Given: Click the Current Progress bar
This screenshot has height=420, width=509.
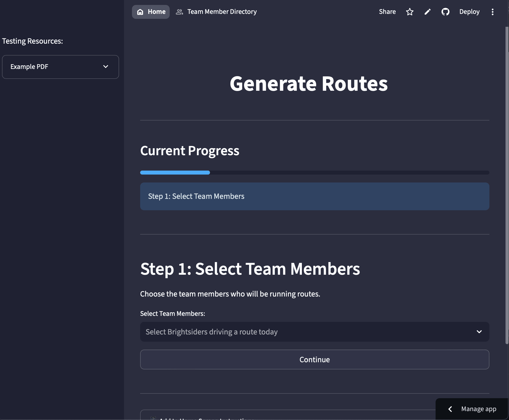Looking at the screenshot, I should (315, 172).
